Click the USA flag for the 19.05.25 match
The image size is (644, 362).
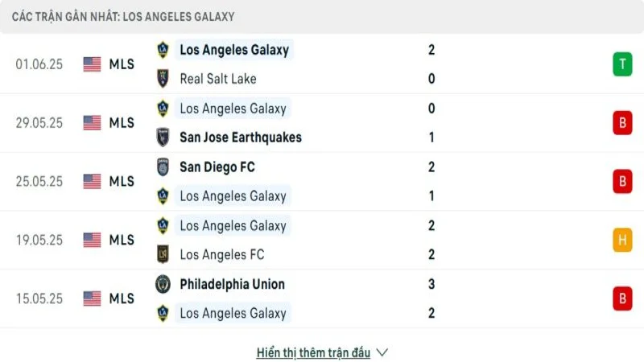tap(93, 240)
